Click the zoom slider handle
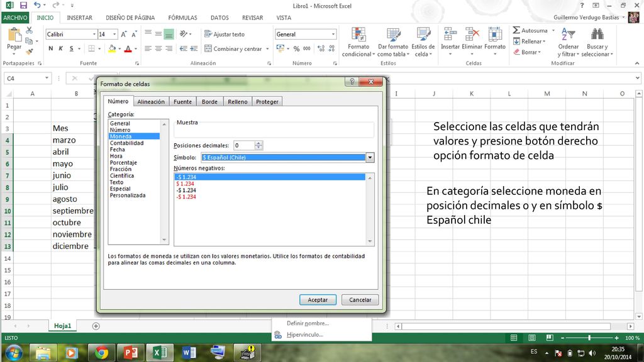The height and width of the screenshot is (362, 644). [589, 337]
